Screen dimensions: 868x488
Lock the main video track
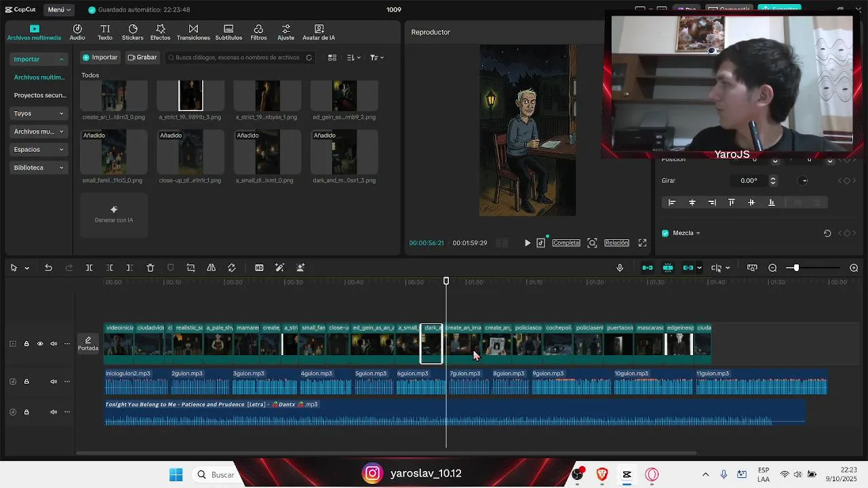(26, 344)
